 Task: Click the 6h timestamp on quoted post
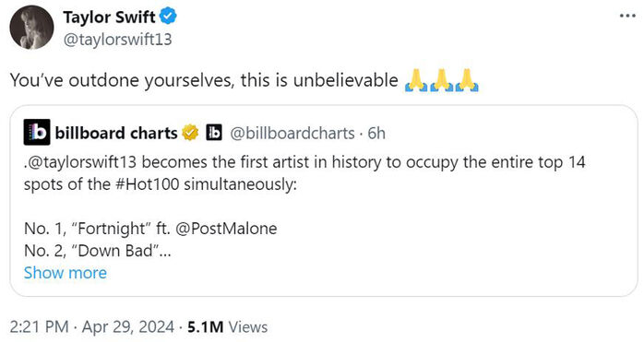(376, 133)
